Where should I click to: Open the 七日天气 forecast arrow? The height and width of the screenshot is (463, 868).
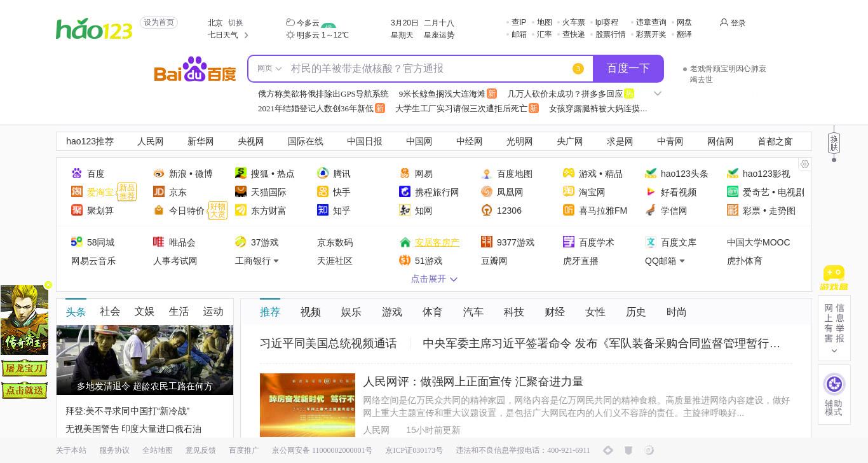[x=246, y=35]
